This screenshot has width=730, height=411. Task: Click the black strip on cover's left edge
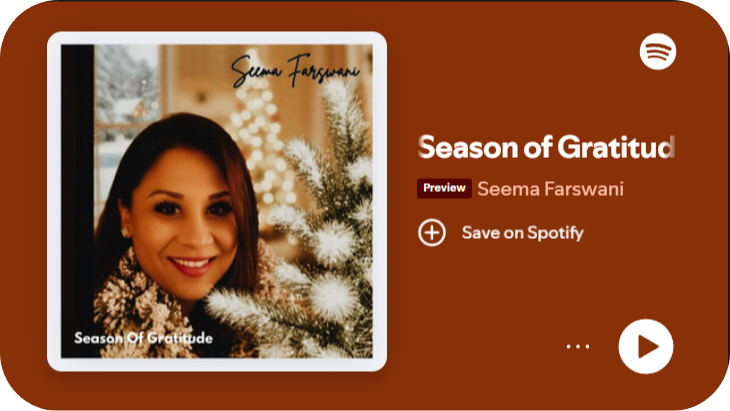click(x=78, y=201)
